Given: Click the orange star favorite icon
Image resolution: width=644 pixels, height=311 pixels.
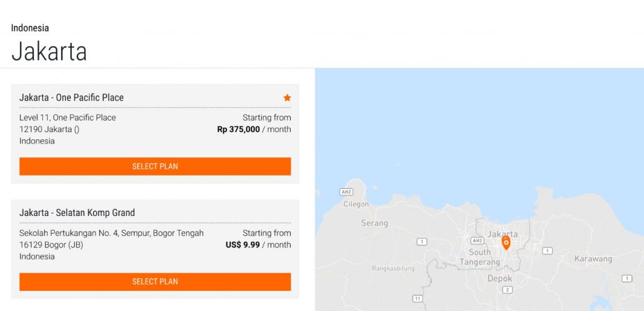Looking at the screenshot, I should pyautogui.click(x=287, y=98).
